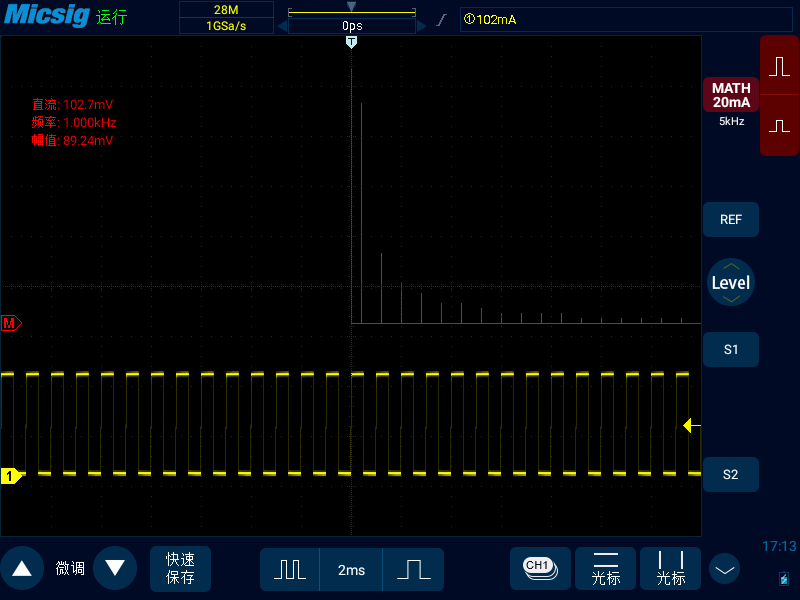Enable vertical cursors
This screenshot has height=600, width=800.
coord(671,568)
